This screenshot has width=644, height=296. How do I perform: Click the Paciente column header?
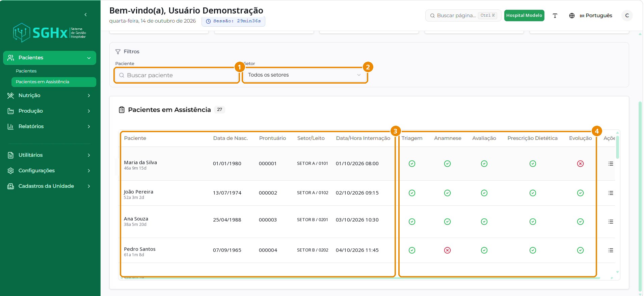tap(135, 138)
